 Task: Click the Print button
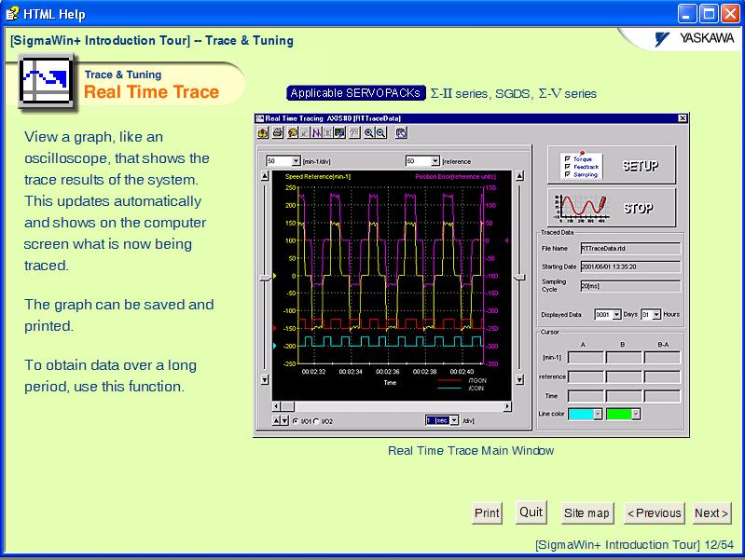click(x=487, y=513)
